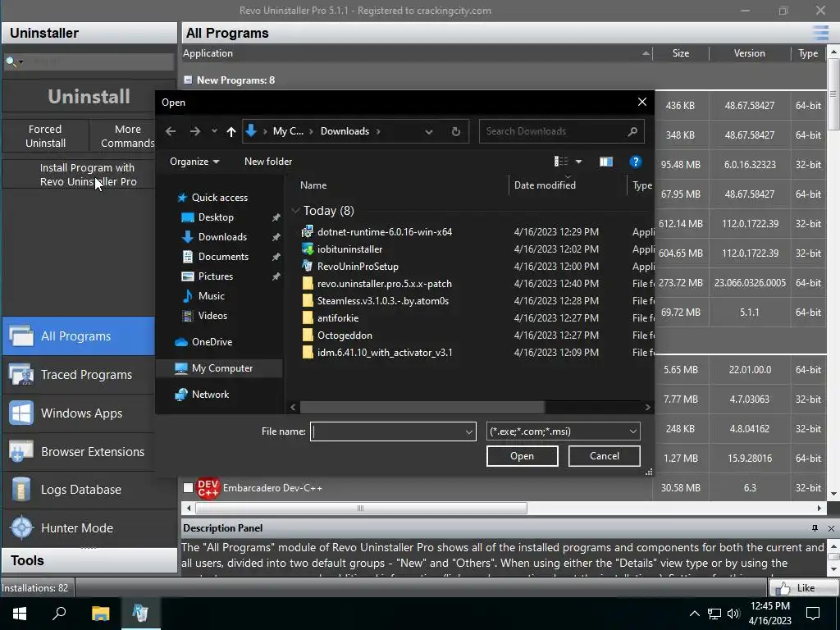Tick the Embarcadero Dev-C++ checkbox
Viewport: 840px width, 630px height.
click(x=188, y=488)
